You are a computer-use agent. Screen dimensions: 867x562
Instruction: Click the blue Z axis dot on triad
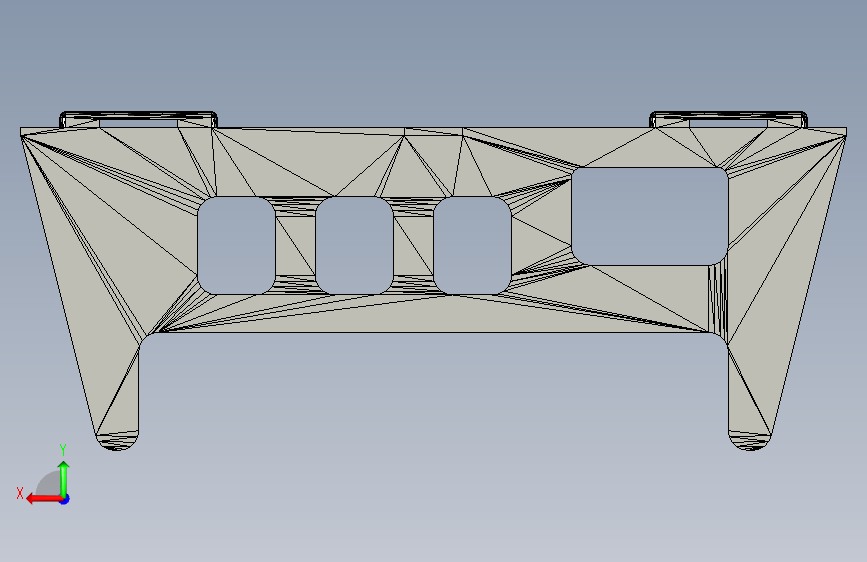coord(65,499)
